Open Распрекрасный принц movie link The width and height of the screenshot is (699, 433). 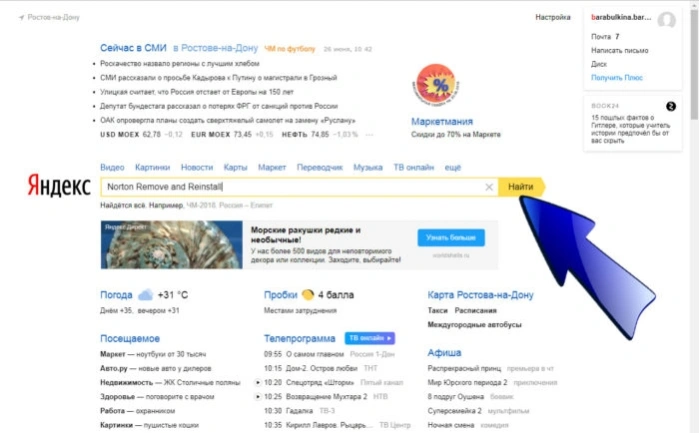coord(465,368)
